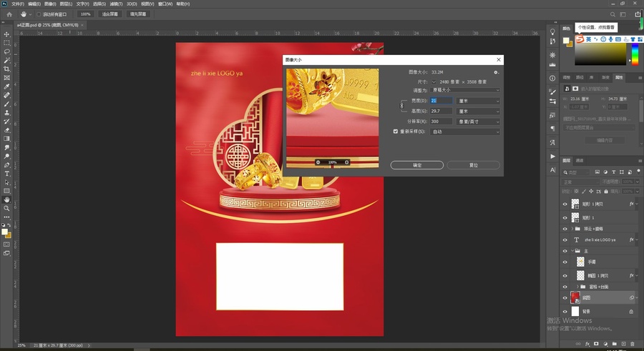The height and width of the screenshot is (351, 644).
Task: Select the Horizontal Type tool
Action: 6,174
